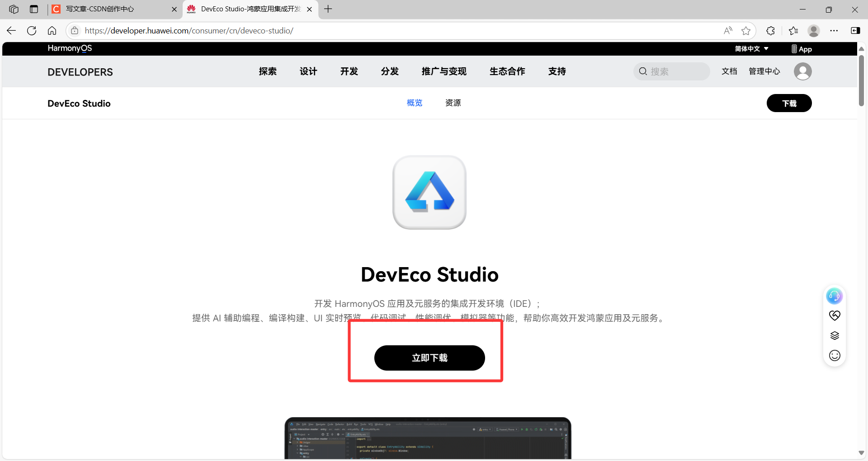This screenshot has width=868, height=461.
Task: Open the 管理中心 link
Action: (x=764, y=71)
